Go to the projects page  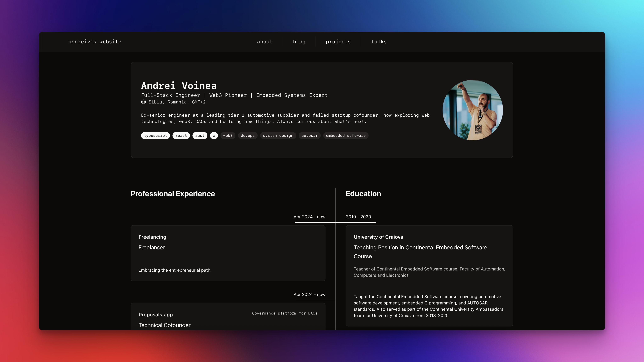[x=338, y=42]
